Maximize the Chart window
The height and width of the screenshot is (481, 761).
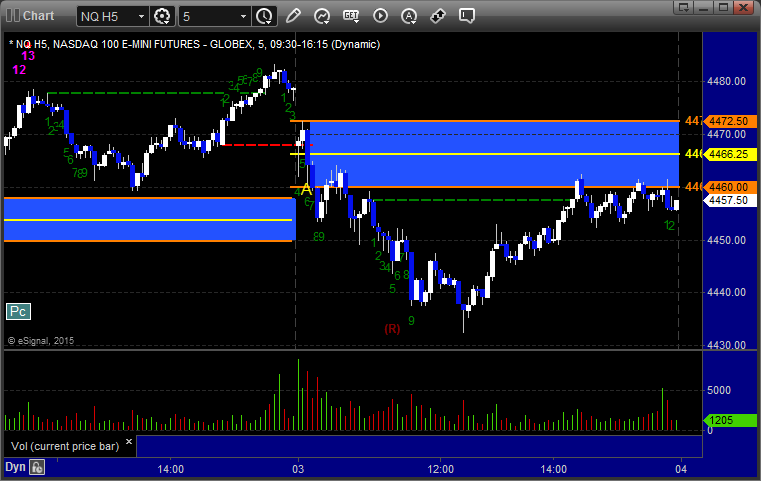[723, 8]
